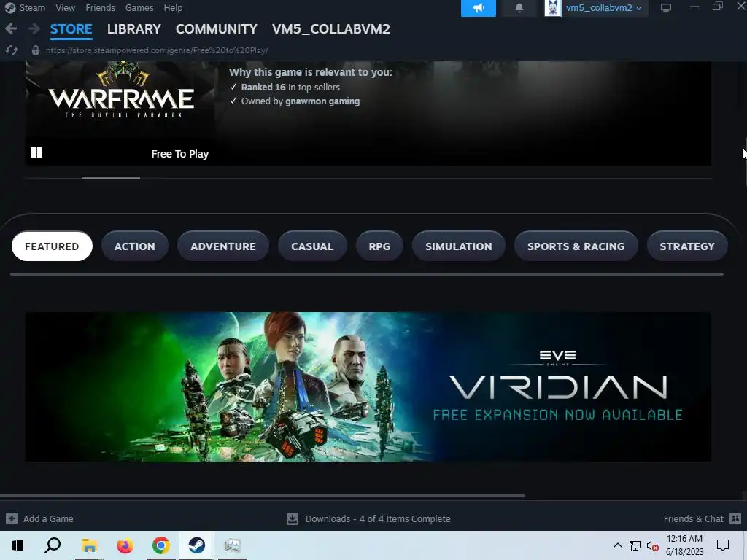Image resolution: width=747 pixels, height=560 pixels.
Task: Click the Downloads arrow icon
Action: (x=293, y=518)
